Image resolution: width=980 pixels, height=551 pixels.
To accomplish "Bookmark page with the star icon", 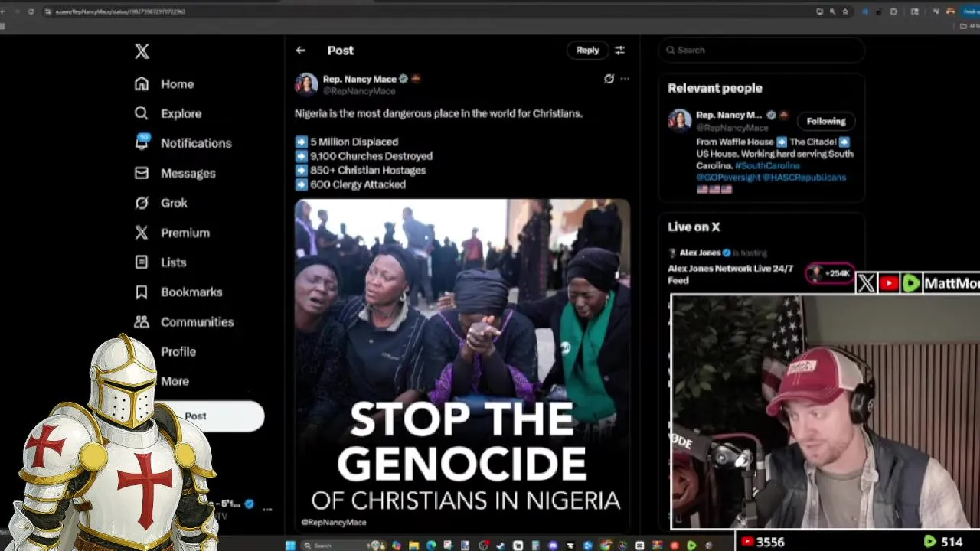I will point(845,11).
